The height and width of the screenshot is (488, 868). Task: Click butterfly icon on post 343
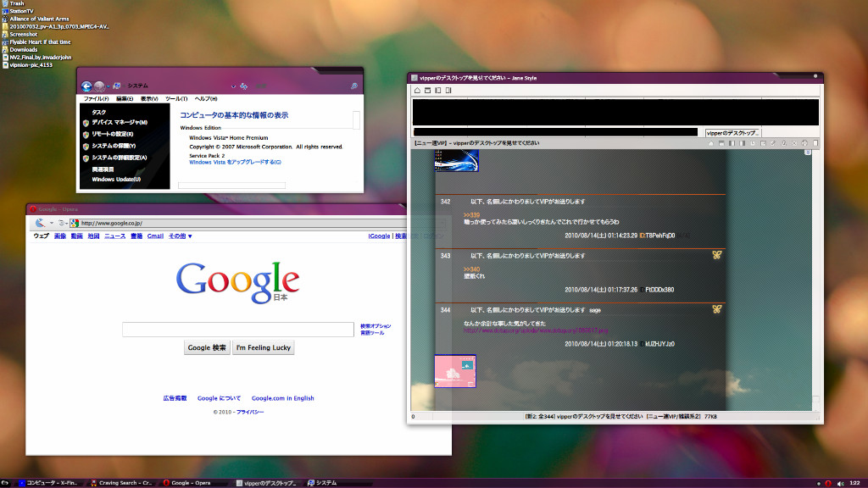tap(717, 255)
